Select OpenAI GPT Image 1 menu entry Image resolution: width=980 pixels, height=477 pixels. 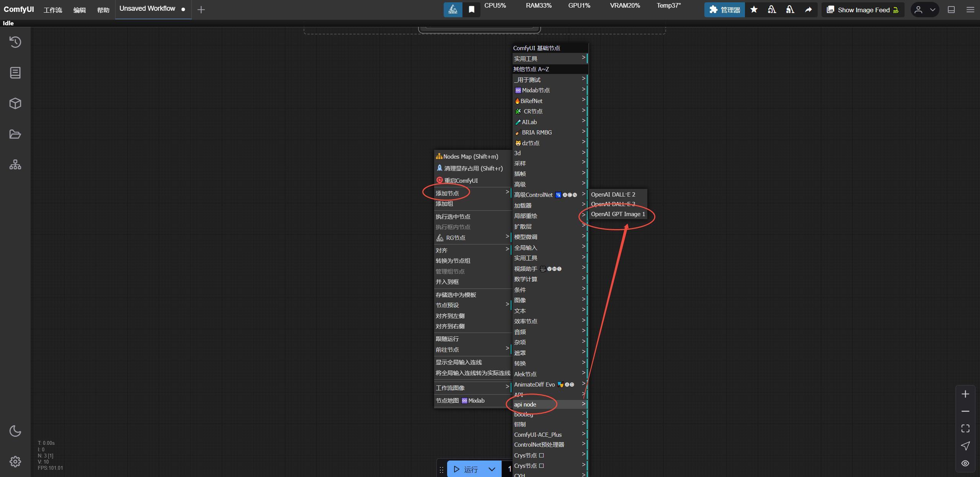[x=617, y=214]
